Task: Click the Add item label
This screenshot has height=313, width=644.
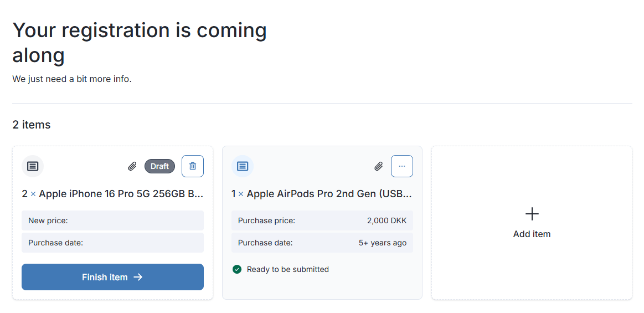Action: tap(532, 234)
